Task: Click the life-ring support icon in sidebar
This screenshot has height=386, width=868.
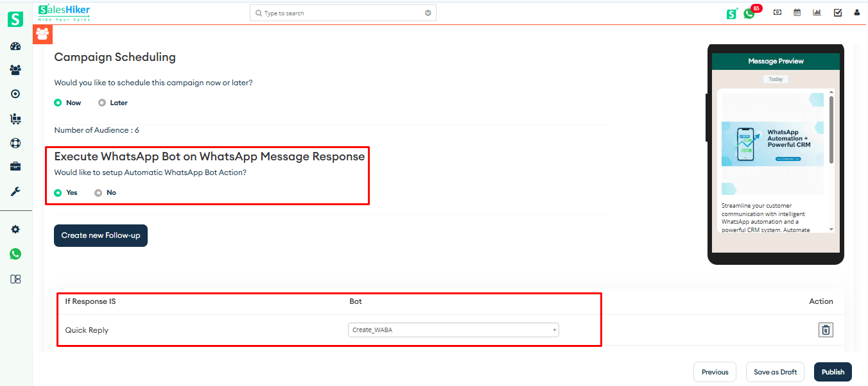Action: click(15, 143)
